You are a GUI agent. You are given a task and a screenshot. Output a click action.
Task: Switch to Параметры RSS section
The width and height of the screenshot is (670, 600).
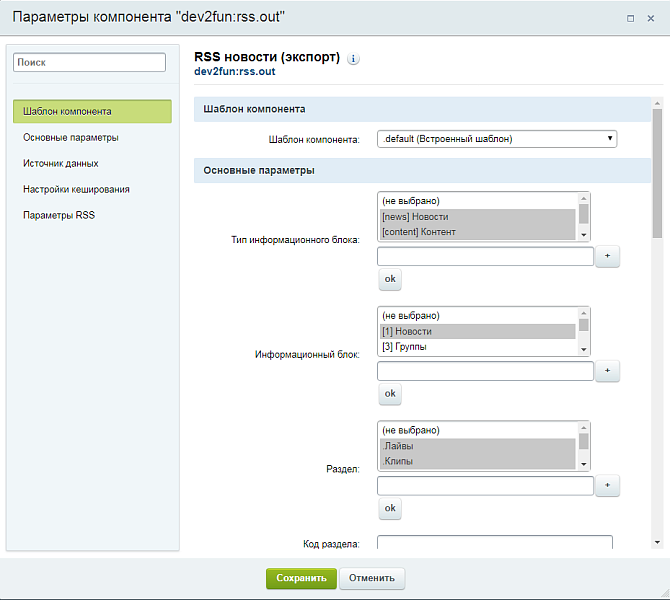59,215
